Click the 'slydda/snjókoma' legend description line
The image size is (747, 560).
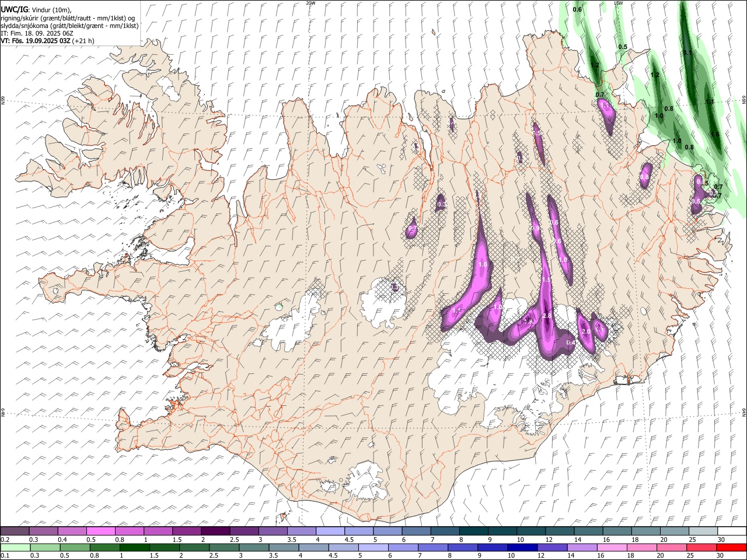point(69,26)
